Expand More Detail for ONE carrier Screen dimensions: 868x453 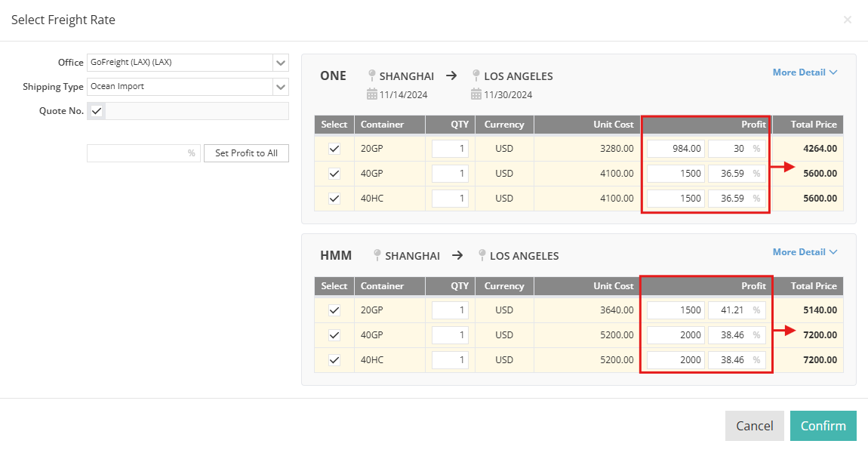click(x=805, y=72)
